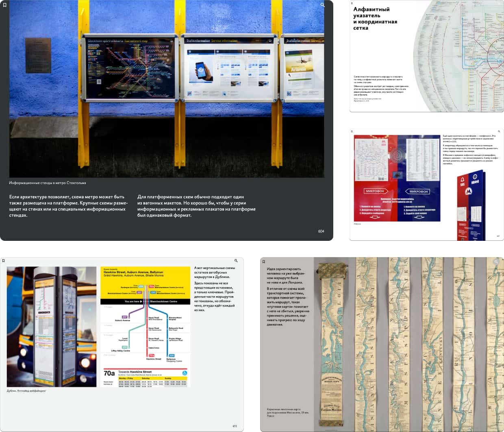Click caption 'Информационные стенды в метро Стокгольма'
504x432 pixels.
48,183
